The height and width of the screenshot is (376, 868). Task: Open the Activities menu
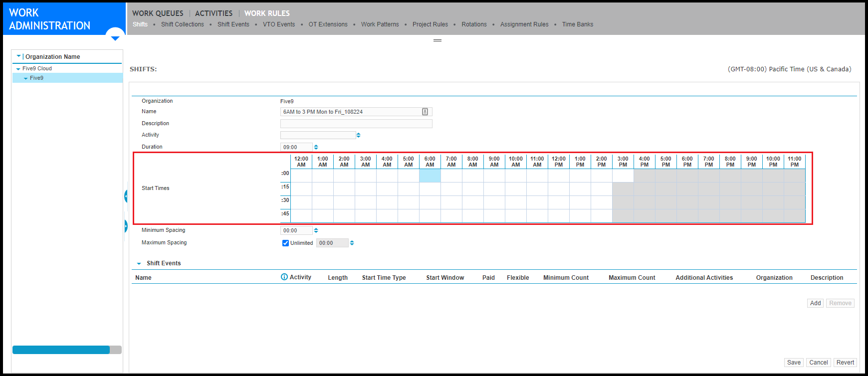coord(214,13)
